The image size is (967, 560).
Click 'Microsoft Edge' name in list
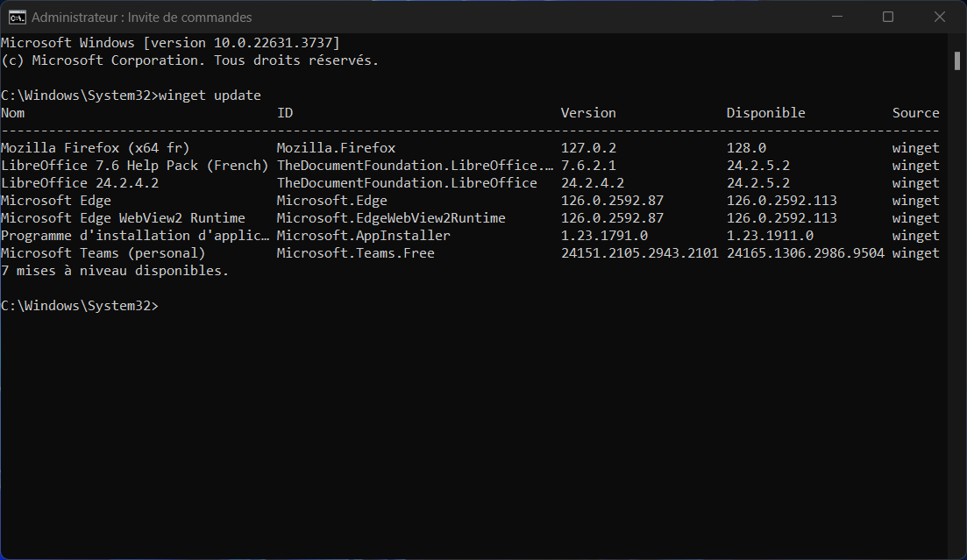click(x=56, y=201)
